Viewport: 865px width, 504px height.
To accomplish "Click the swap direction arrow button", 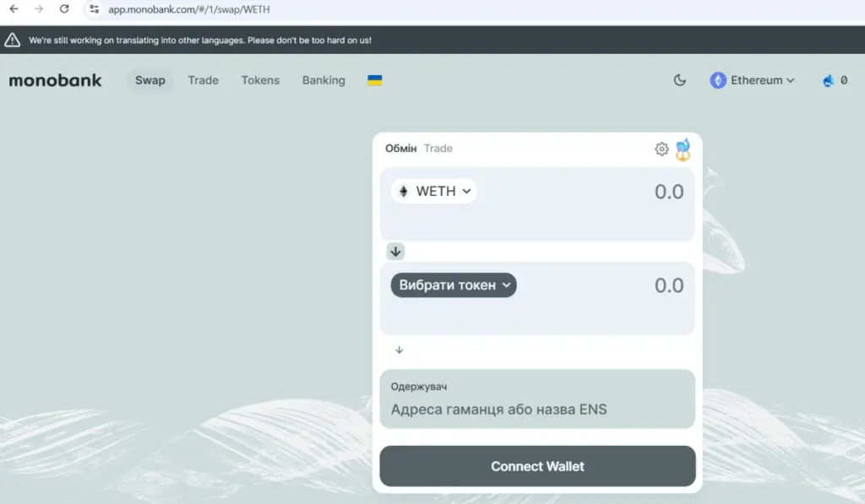I will 396,252.
